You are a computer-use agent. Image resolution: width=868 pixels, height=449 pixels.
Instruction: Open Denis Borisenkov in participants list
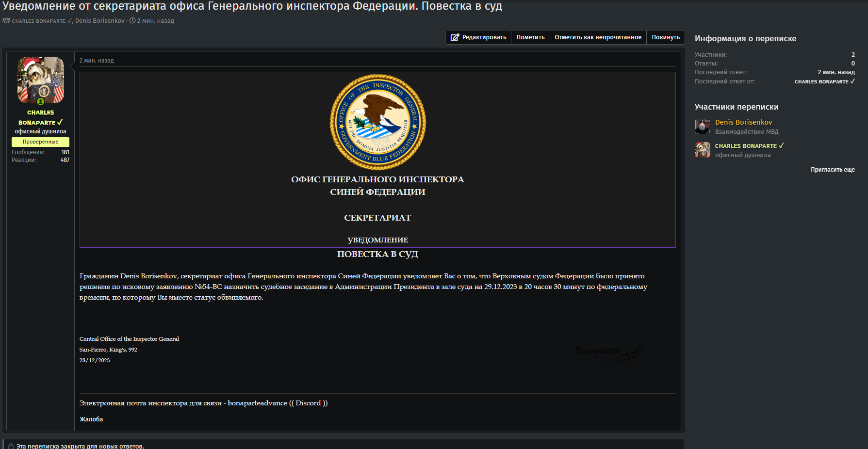[743, 122]
